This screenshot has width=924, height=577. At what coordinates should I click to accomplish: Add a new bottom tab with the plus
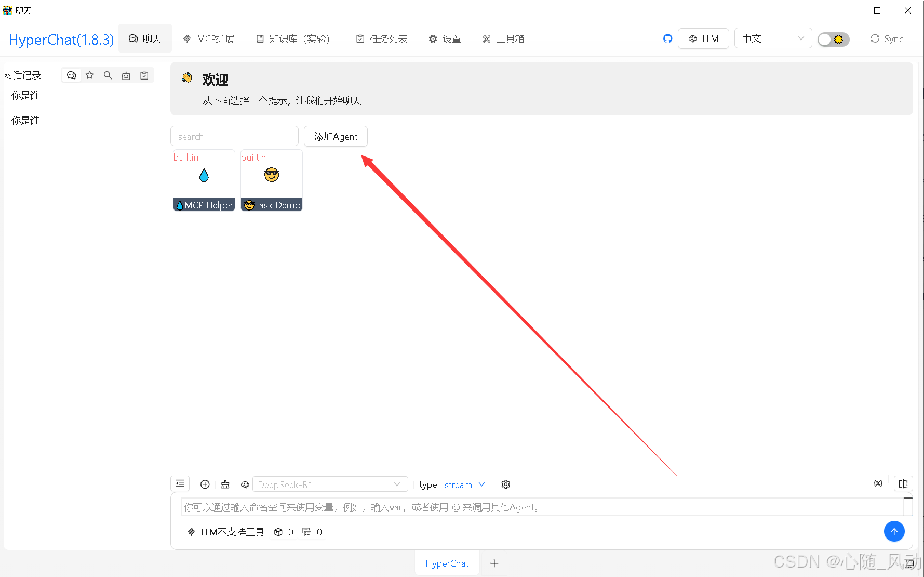(x=494, y=563)
